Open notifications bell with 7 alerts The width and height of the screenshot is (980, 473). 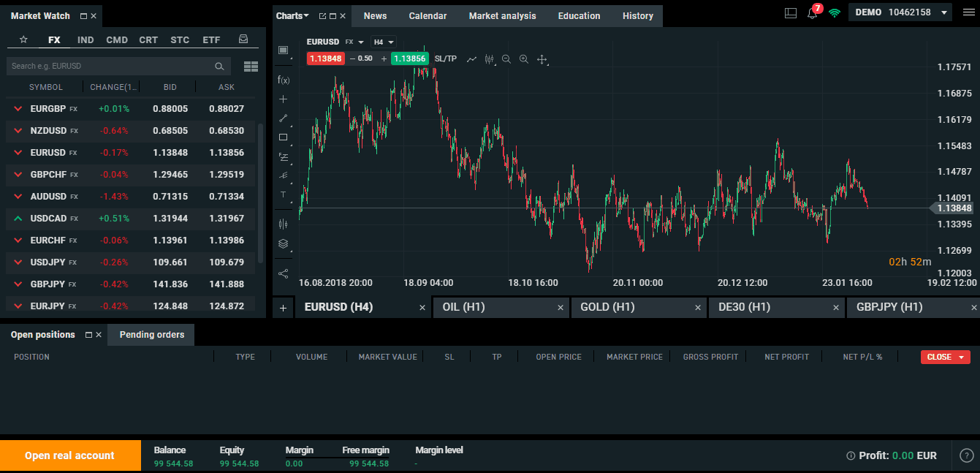click(813, 12)
